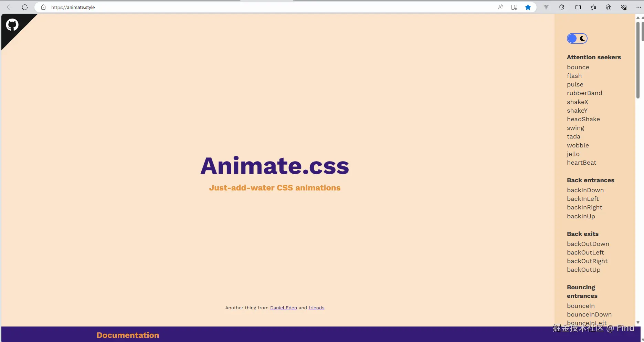Screen dimensions: 644x342
Task: Choose the shakeY animation
Action: [x=577, y=111]
